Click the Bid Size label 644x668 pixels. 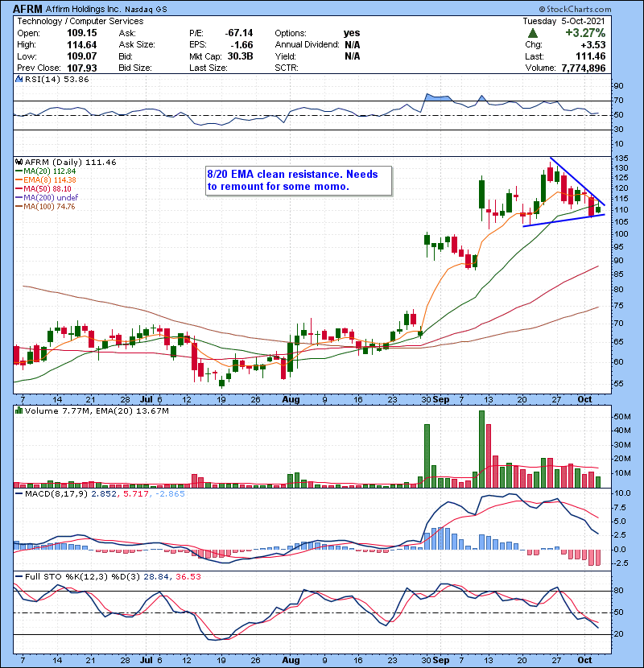tap(135, 68)
